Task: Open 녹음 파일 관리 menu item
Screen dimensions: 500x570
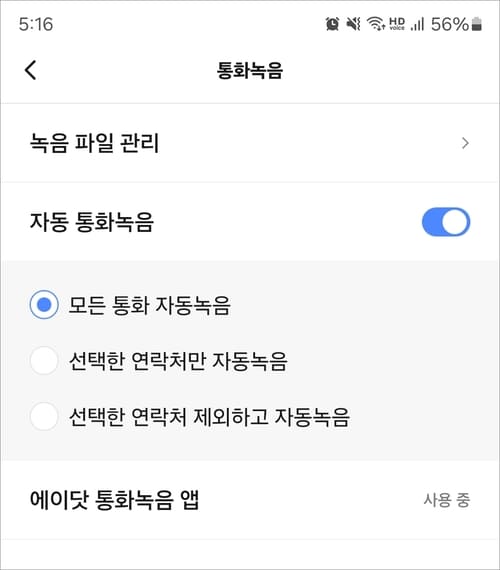Action: tap(250, 143)
